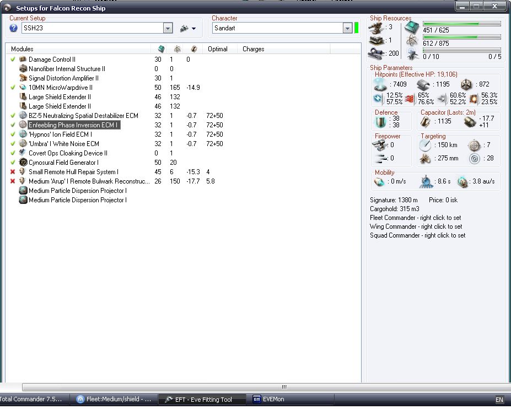Toggle Enfeebling Phase Inversion ECM I checkmark
511x420 pixels.
point(13,125)
